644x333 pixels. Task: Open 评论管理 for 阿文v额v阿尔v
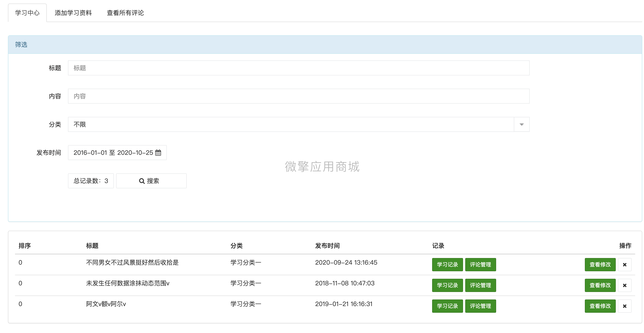(480, 306)
